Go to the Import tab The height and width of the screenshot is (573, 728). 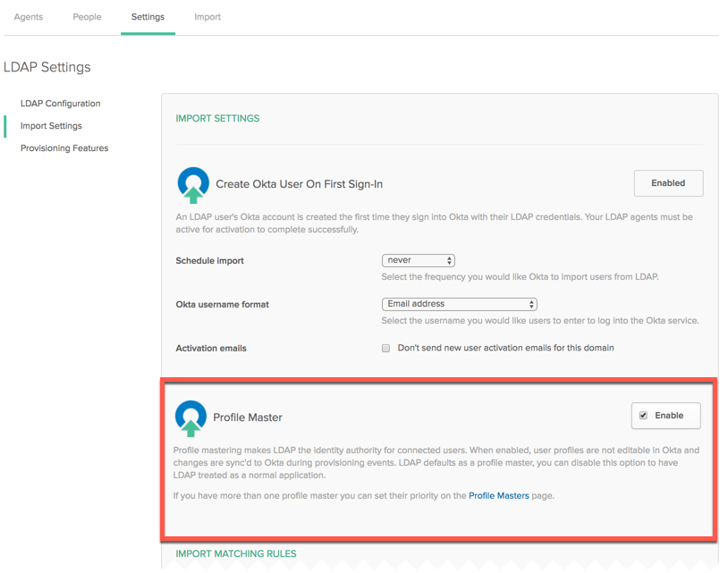tap(207, 17)
